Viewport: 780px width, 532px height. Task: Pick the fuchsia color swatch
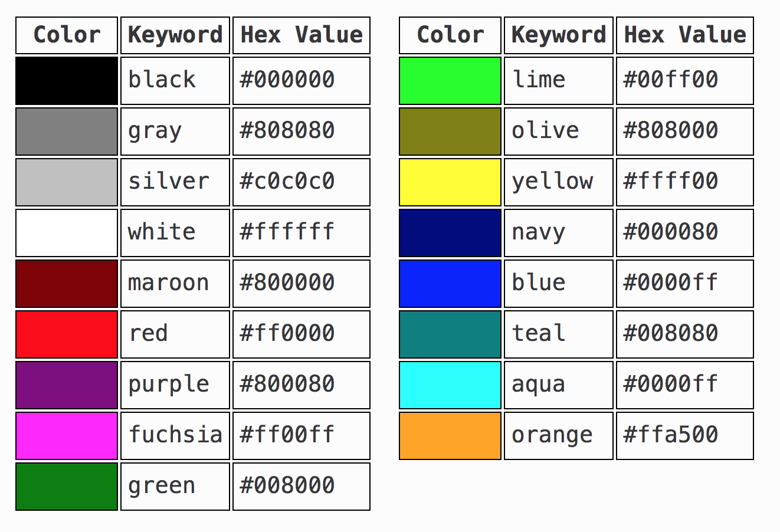click(x=67, y=436)
